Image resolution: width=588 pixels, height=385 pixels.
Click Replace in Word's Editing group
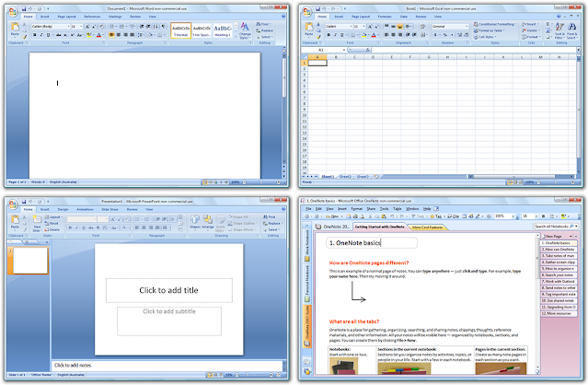265,30
